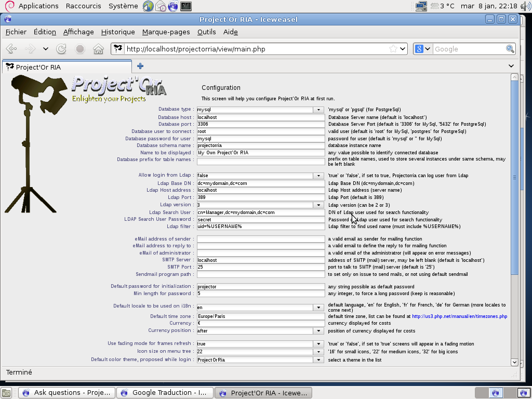
Task: Click the Database password for user field
Action: 260,139
